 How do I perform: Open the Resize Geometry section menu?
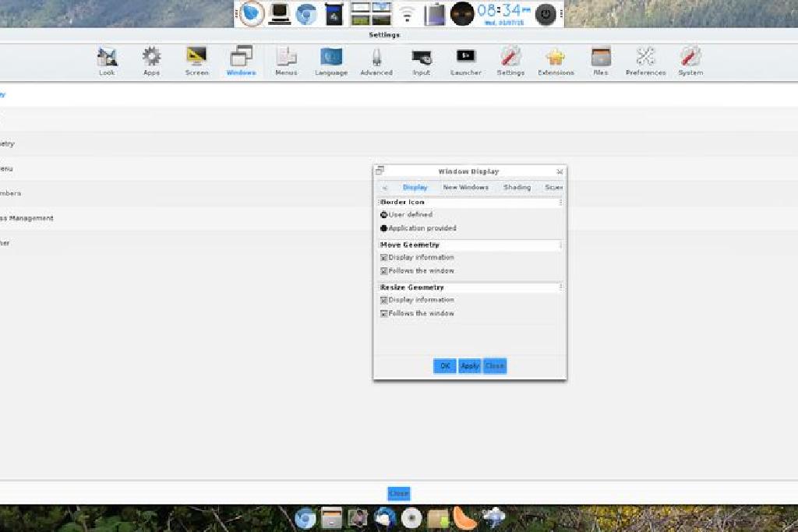click(560, 287)
